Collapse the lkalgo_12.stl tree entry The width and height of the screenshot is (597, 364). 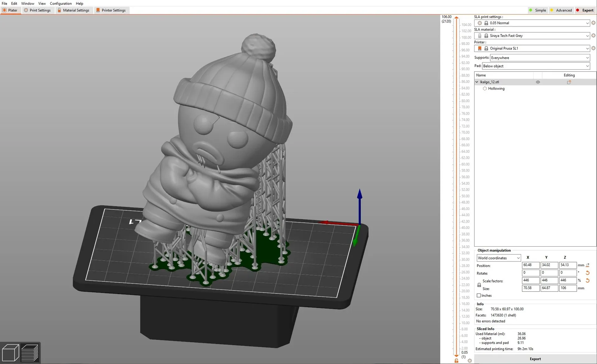pyautogui.click(x=477, y=82)
